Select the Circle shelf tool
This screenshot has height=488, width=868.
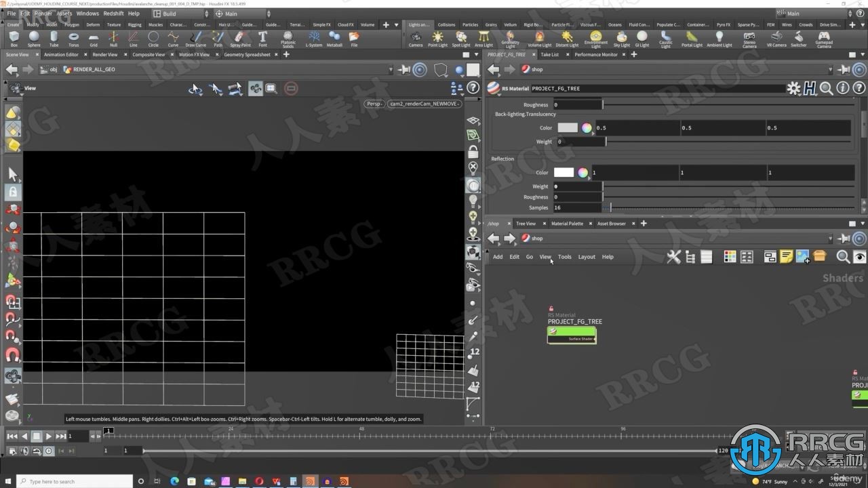[153, 39]
